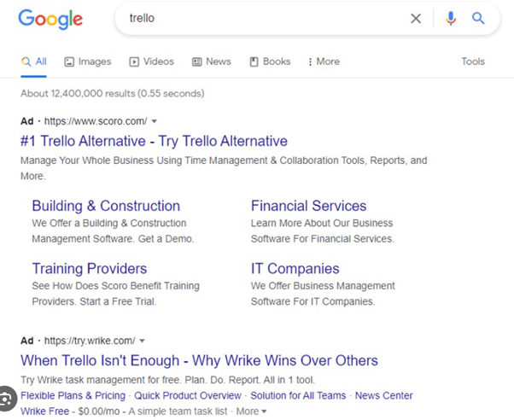Screen dimensions: 514x420
Task: Expand the arrow next to try.wrike.com URL
Action: point(142,341)
